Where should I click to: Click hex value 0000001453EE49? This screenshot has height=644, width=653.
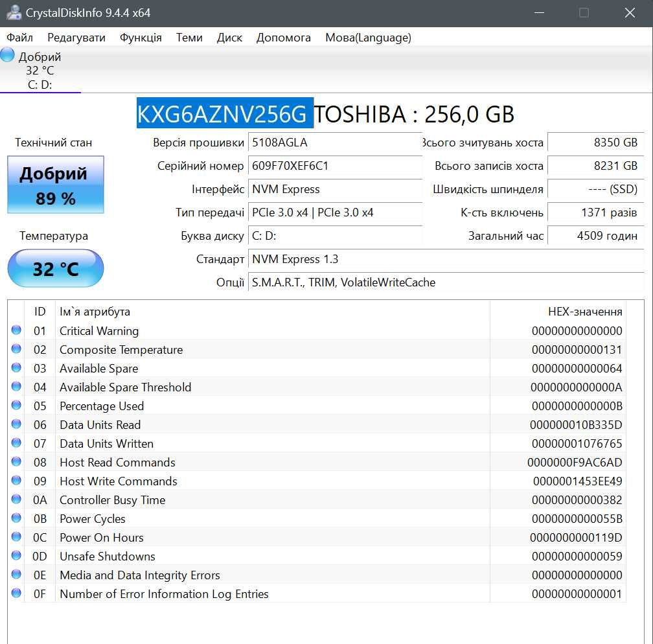pos(578,481)
